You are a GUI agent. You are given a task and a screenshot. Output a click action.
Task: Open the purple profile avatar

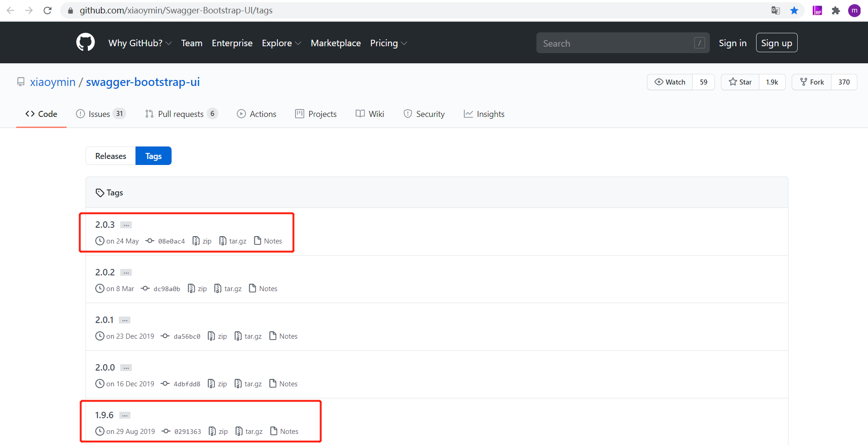tap(854, 10)
